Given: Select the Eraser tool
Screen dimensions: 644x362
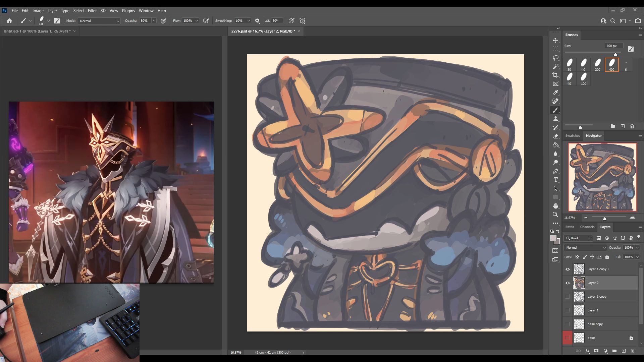Looking at the screenshot, I should (555, 136).
